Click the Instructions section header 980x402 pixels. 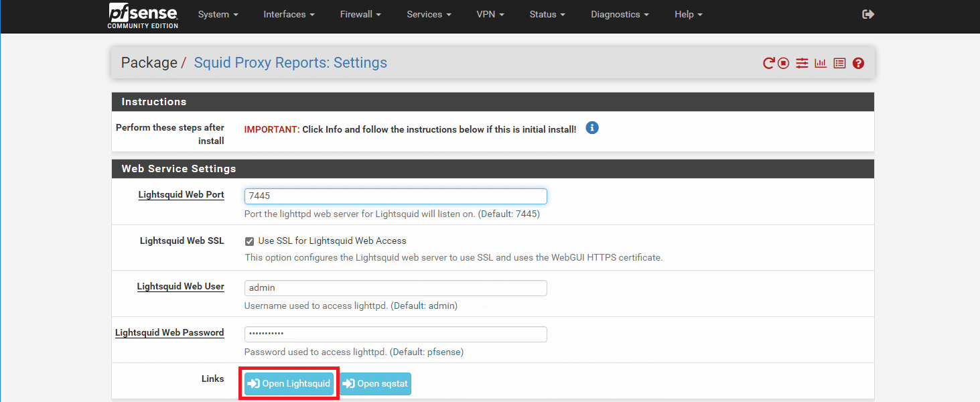tap(493, 102)
